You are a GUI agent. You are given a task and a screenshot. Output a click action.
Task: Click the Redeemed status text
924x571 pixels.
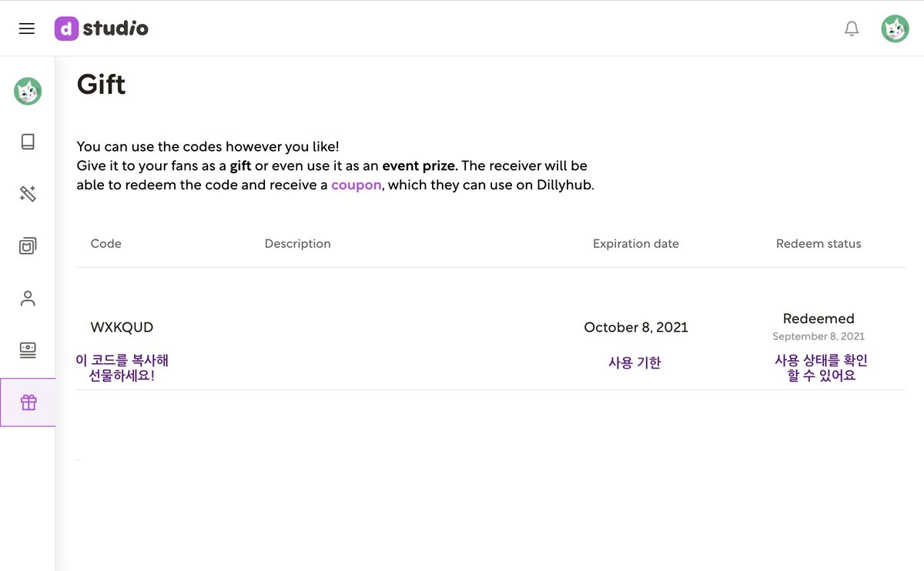point(819,319)
